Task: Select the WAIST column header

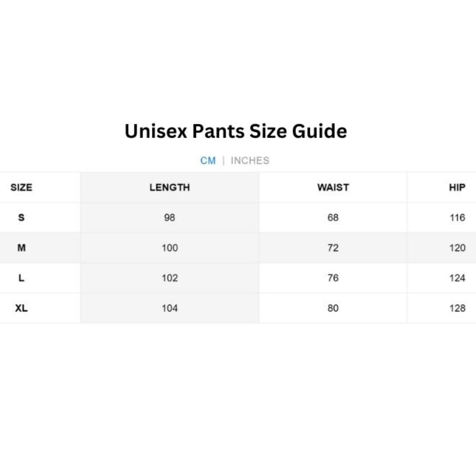Action: pos(333,187)
